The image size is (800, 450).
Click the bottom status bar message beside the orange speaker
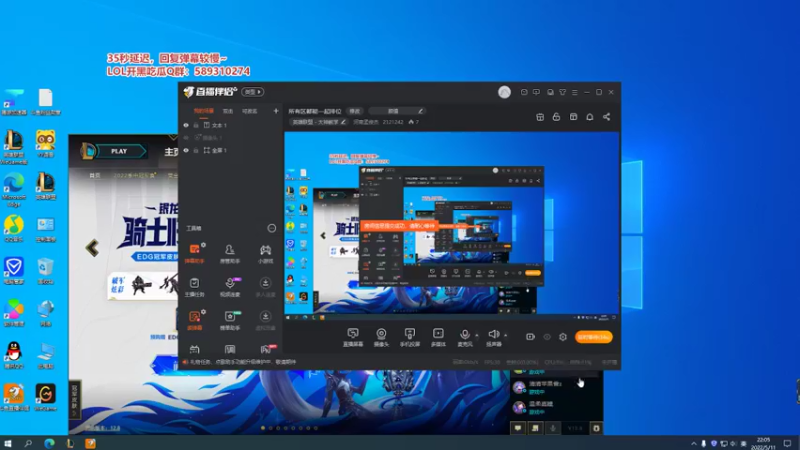pos(243,362)
